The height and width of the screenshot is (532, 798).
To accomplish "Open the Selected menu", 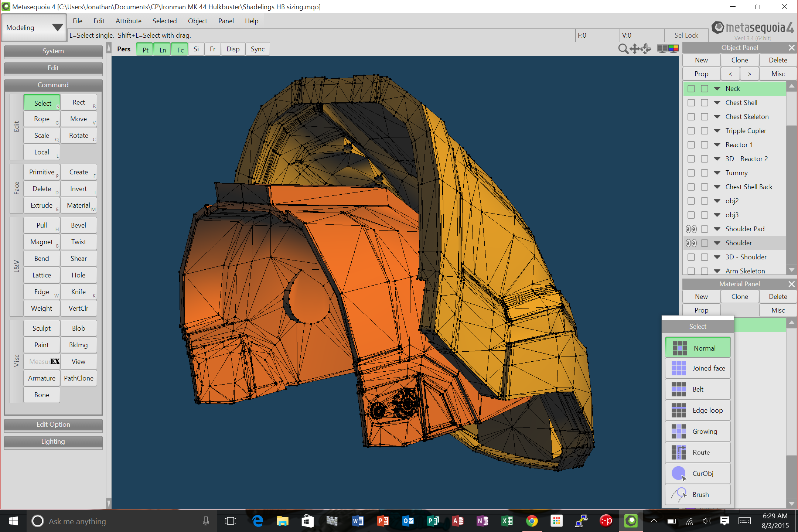I will pos(164,21).
